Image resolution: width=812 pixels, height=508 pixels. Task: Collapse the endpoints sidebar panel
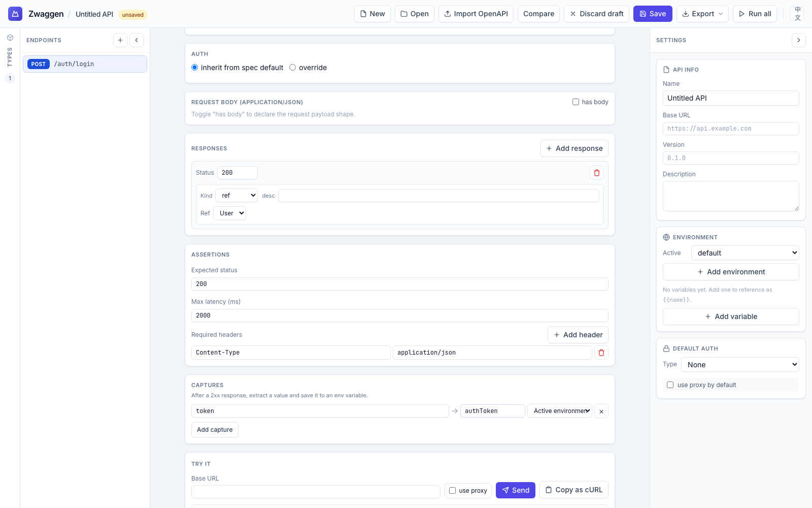(x=137, y=40)
